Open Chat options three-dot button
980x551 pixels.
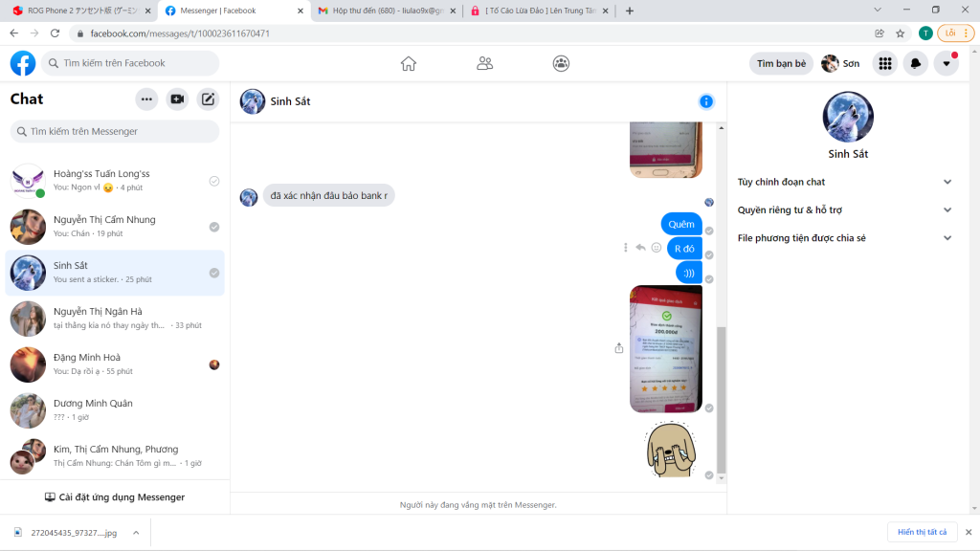[x=146, y=99]
